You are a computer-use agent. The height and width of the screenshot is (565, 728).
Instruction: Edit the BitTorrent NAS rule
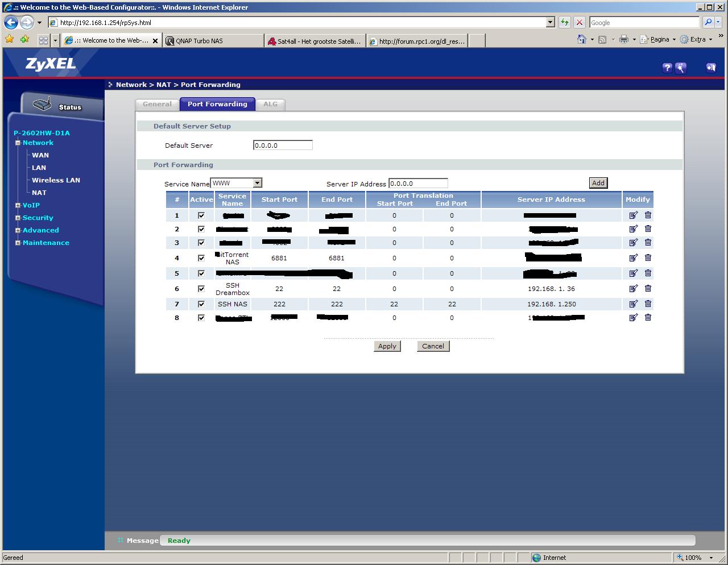634,257
